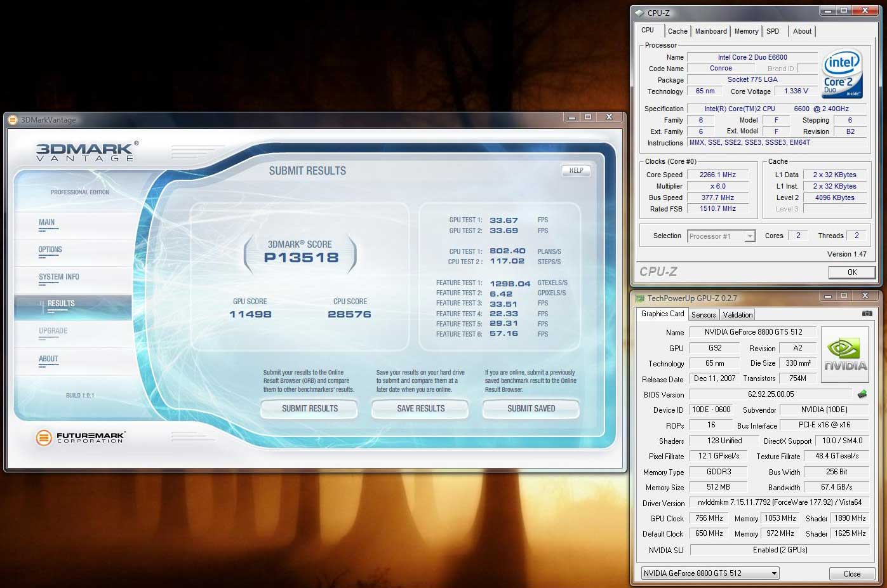Click the GPU-Z Name field value

click(752, 332)
